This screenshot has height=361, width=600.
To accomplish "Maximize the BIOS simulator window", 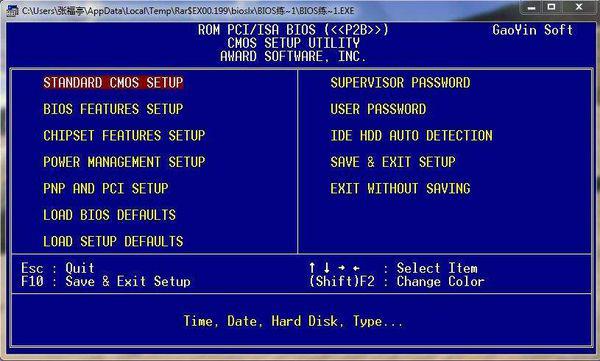I will coord(551,7).
